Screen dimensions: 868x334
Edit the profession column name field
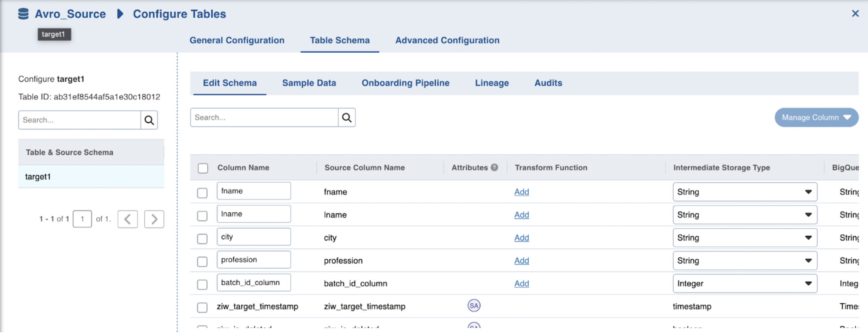[254, 260]
